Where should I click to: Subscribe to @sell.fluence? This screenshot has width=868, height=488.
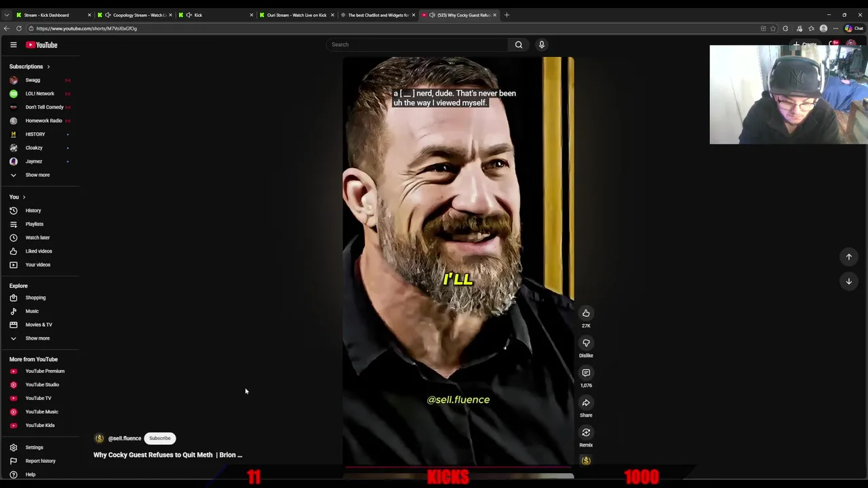point(160,439)
